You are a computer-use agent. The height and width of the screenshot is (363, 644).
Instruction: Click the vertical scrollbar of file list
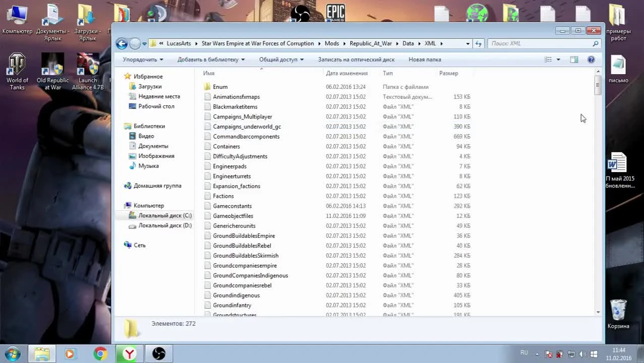tap(598, 202)
